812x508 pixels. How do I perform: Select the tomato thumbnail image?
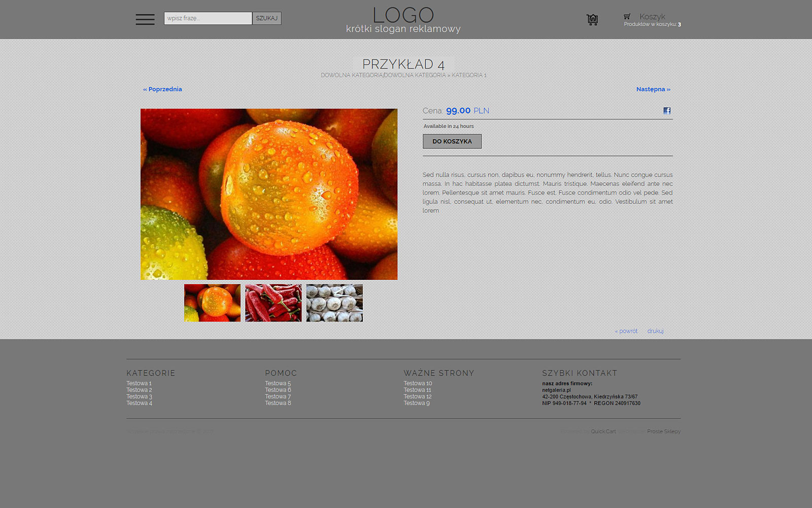click(x=212, y=303)
